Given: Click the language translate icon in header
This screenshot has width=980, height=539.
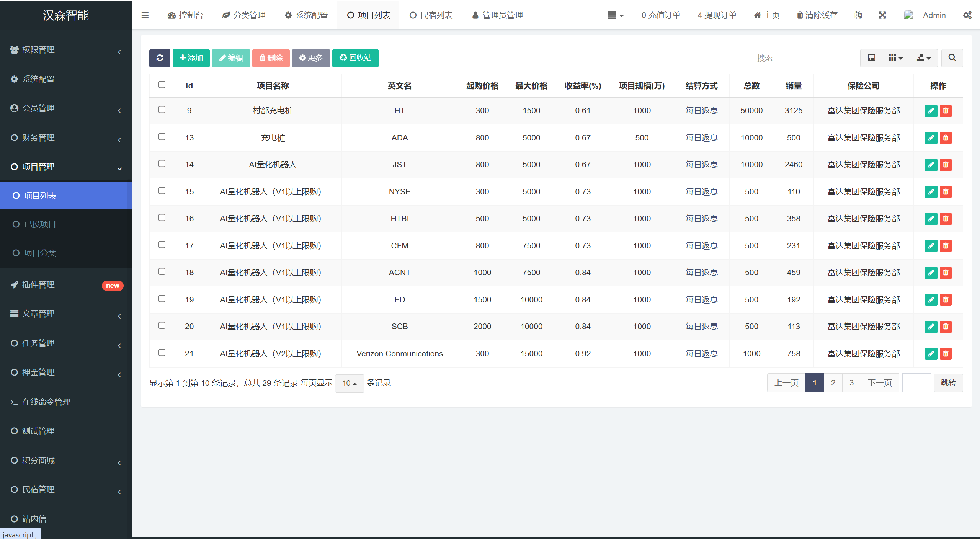Looking at the screenshot, I should pyautogui.click(x=858, y=15).
